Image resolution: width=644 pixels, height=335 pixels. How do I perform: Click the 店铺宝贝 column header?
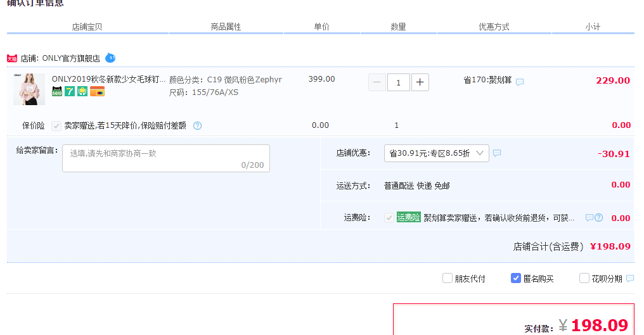click(x=87, y=27)
